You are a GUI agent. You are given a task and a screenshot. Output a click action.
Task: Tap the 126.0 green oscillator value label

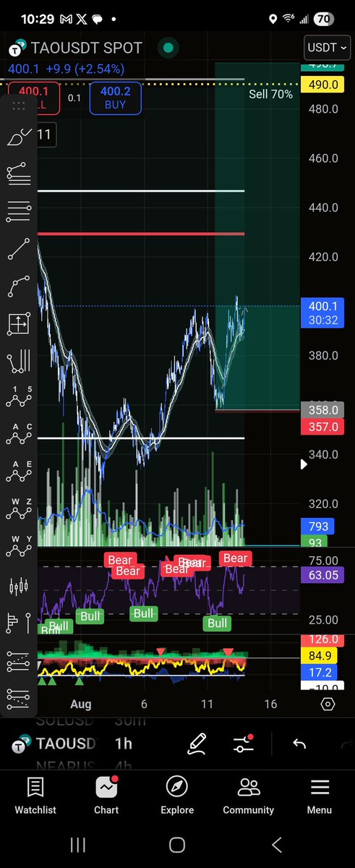(324, 640)
